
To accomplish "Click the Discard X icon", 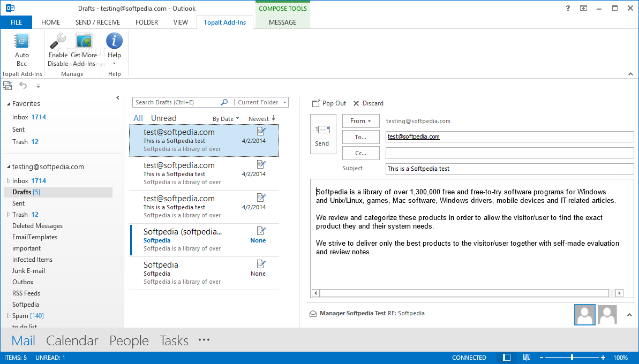I will coord(356,103).
